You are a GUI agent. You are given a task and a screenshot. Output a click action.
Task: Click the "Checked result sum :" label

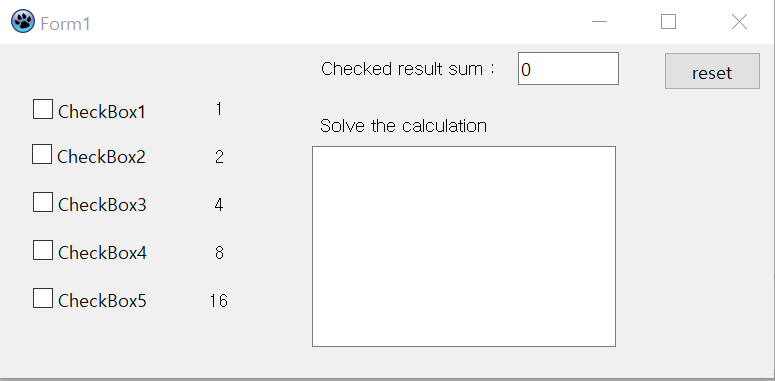[408, 69]
